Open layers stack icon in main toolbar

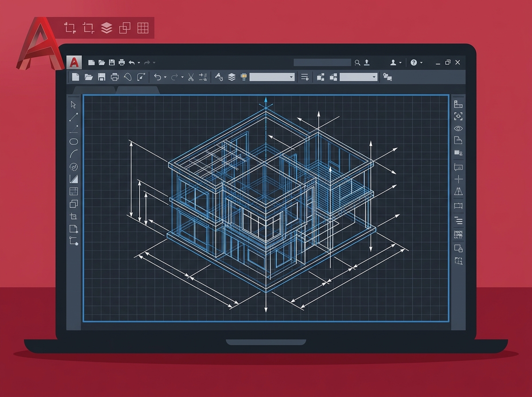click(x=231, y=77)
